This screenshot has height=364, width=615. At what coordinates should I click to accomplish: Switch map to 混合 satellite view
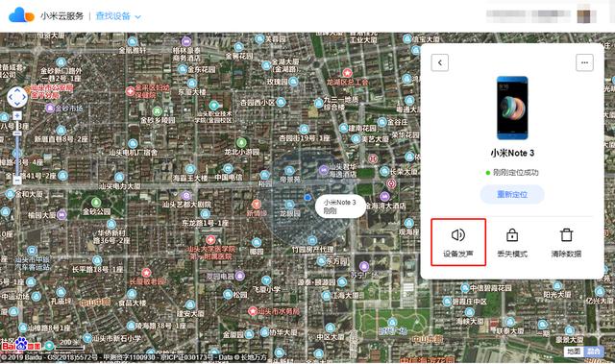(593, 352)
